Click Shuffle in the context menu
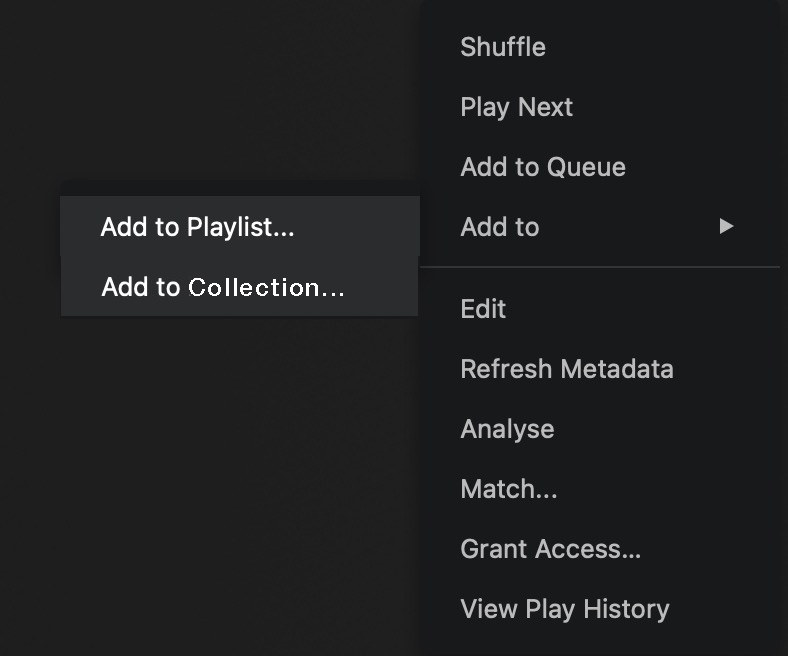Viewport: 788px width, 656px height. point(503,47)
